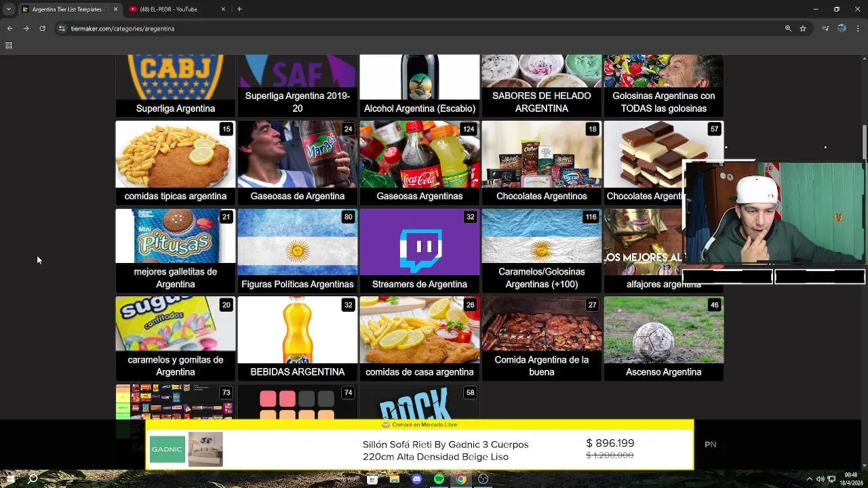
Task: Show hidden system tray icons
Action: click(x=809, y=479)
